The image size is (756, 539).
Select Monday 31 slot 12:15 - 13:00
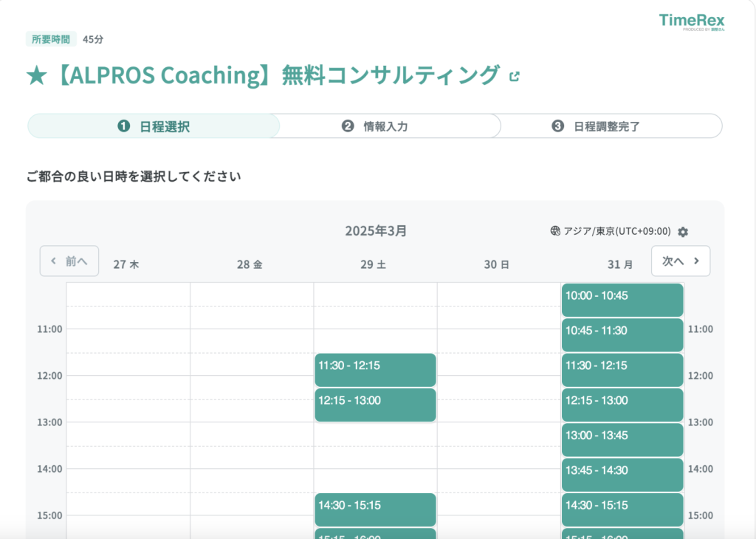622,405
